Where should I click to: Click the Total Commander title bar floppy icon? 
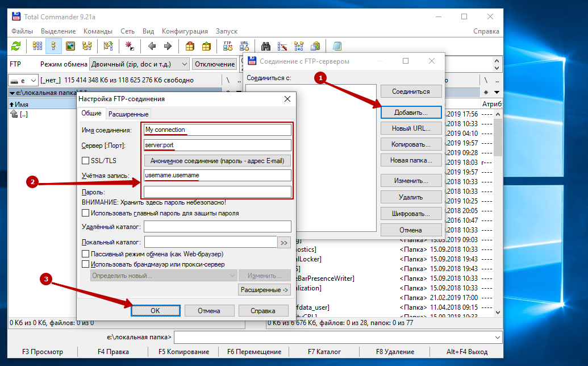(x=16, y=16)
